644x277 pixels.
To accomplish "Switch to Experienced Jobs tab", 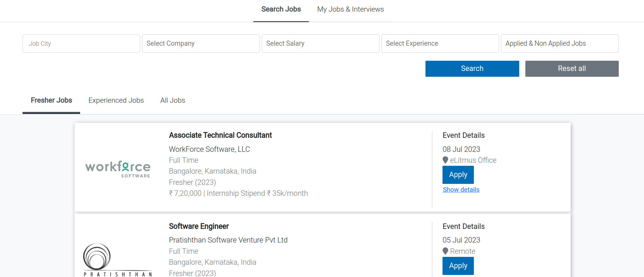I will coord(116,100).
